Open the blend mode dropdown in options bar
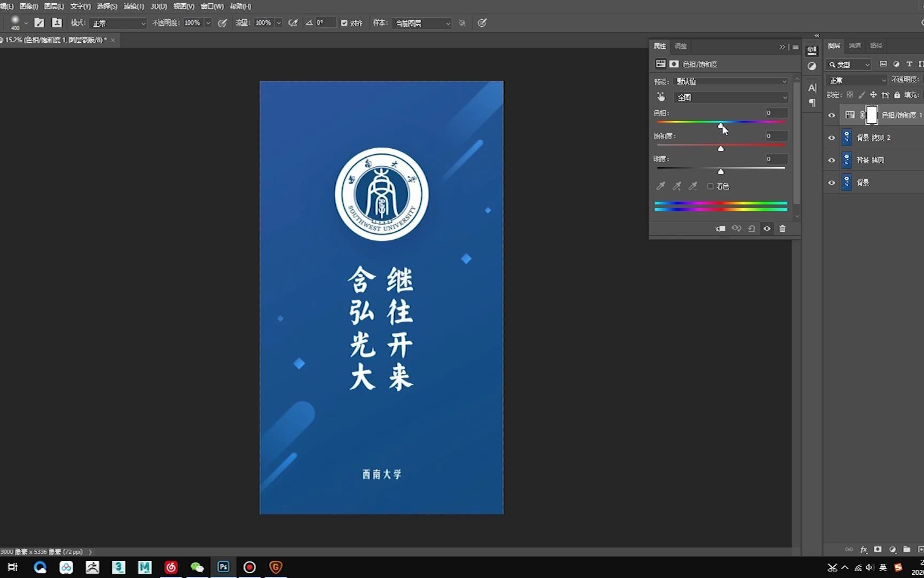Screen dimensions: 924x578 (118, 23)
